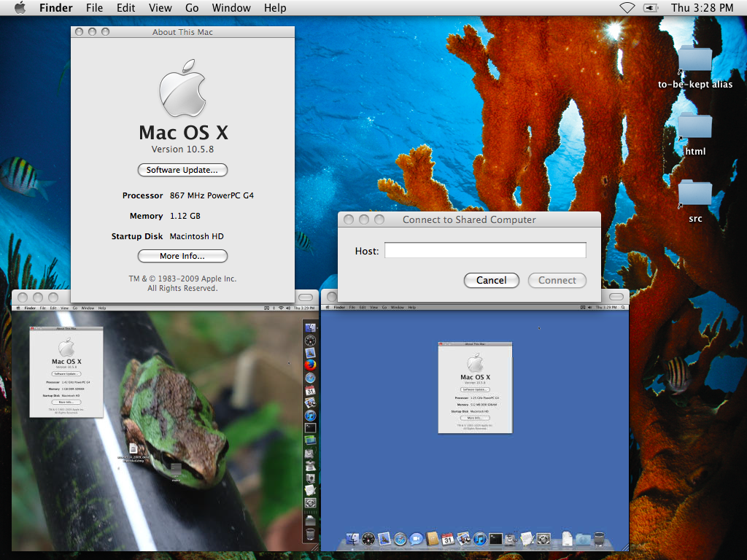
Task: Open Mail in the right remote screen's bottom dock
Action: [x=384, y=539]
